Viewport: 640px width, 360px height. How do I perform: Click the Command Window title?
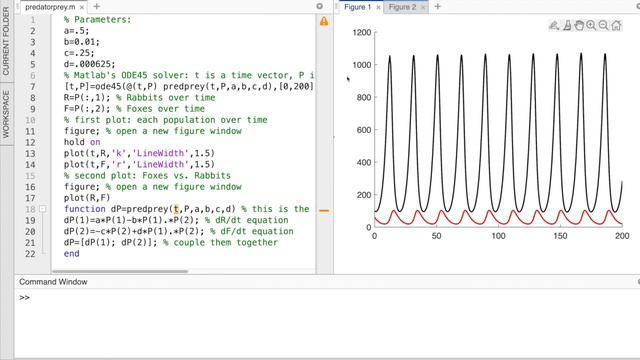[53, 282]
